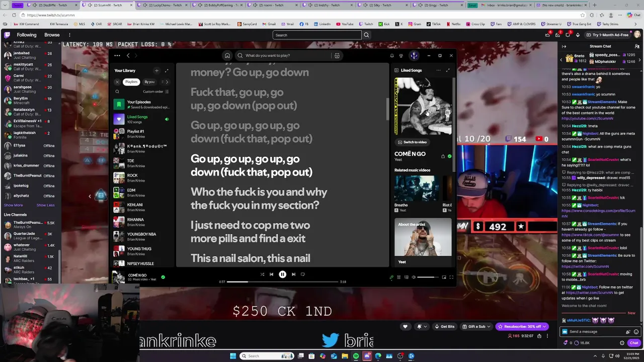Follow channel with the Twitch heart button
The width and height of the screenshot is (644, 362).
(405, 327)
